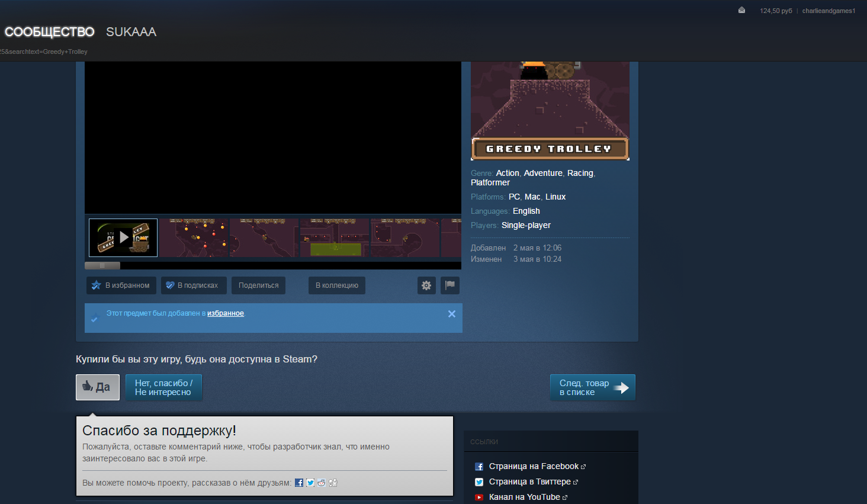The width and height of the screenshot is (867, 504).
Task: Select the second screenshot thumbnail with red dots
Action: coord(194,237)
